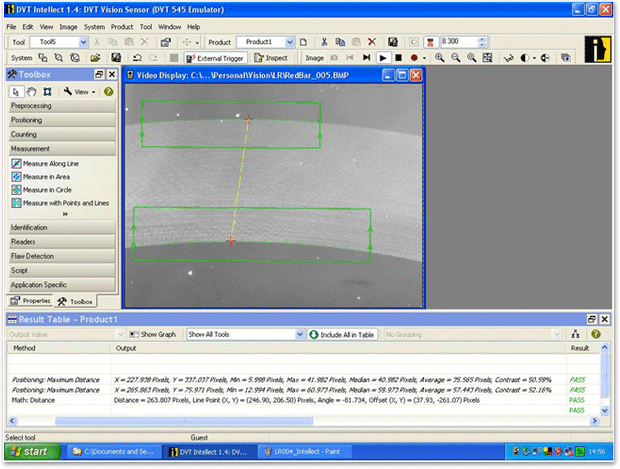Click the play button in Image toolbar
The image size is (620, 469).
(x=383, y=58)
